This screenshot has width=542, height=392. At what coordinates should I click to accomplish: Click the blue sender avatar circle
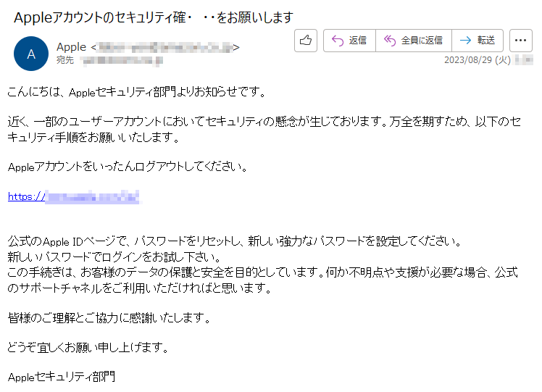(31, 54)
